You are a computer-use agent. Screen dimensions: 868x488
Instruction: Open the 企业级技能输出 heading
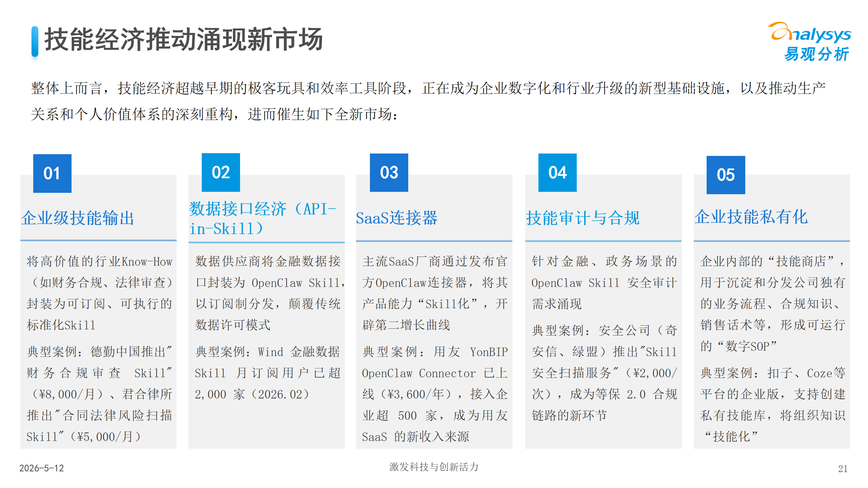78,218
